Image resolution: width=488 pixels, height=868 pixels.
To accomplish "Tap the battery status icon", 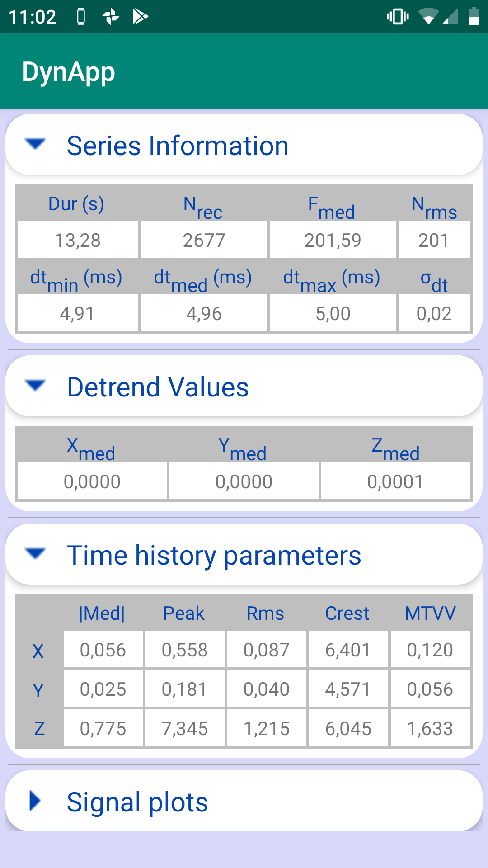I will pyautogui.click(x=474, y=16).
